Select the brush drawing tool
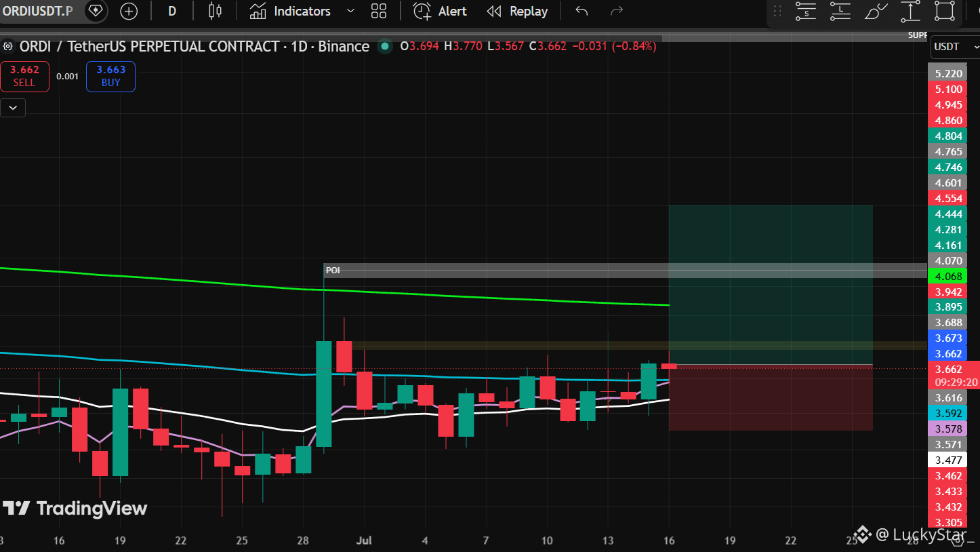 pos(876,11)
